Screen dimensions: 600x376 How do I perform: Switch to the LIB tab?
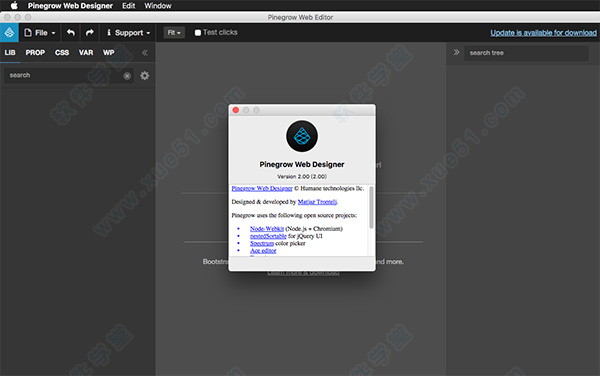[10, 53]
